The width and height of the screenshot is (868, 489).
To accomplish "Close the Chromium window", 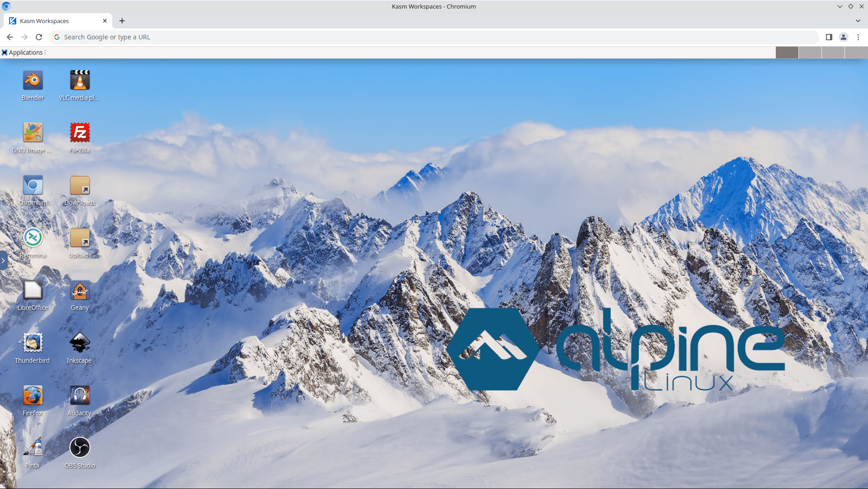I will [x=862, y=6].
